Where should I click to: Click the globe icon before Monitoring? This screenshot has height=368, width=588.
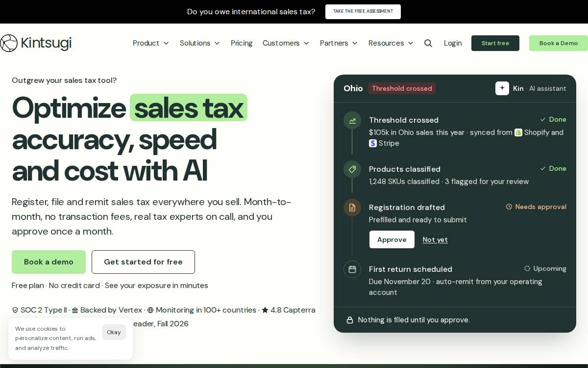tap(150, 310)
